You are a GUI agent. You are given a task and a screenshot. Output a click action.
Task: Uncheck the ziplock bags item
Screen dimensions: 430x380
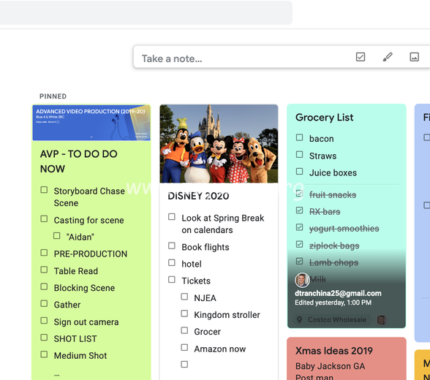tap(300, 245)
